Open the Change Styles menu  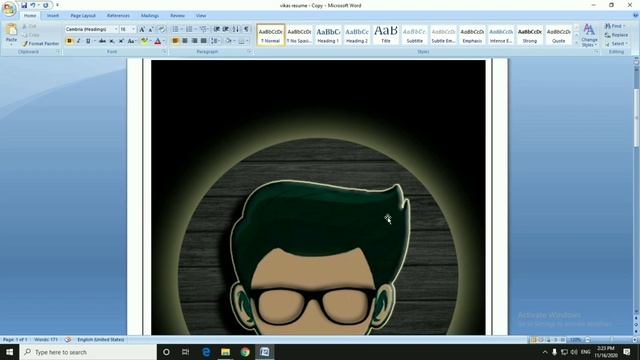pos(589,35)
